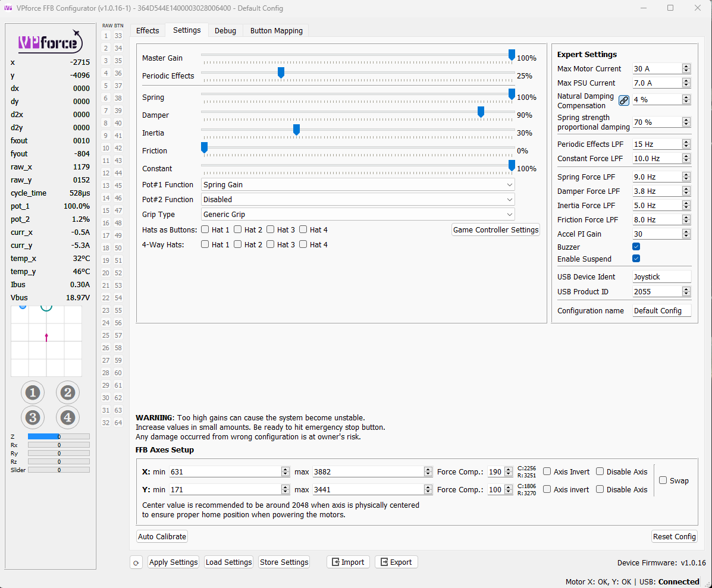Click the Import button with arrow icon
This screenshot has width=712, height=588.
coord(348,562)
